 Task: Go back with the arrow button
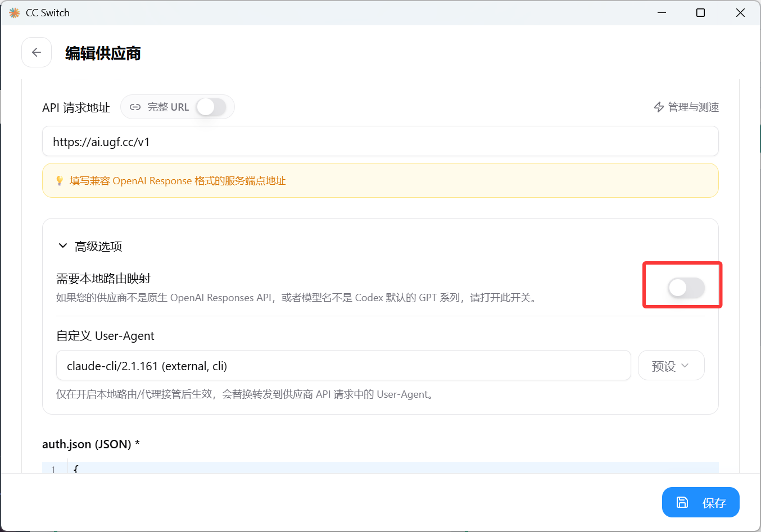37,52
